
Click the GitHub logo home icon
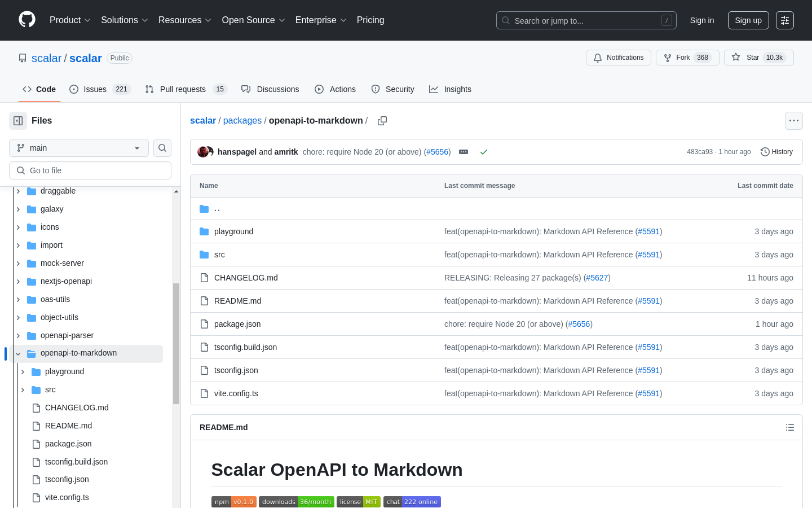(27, 20)
